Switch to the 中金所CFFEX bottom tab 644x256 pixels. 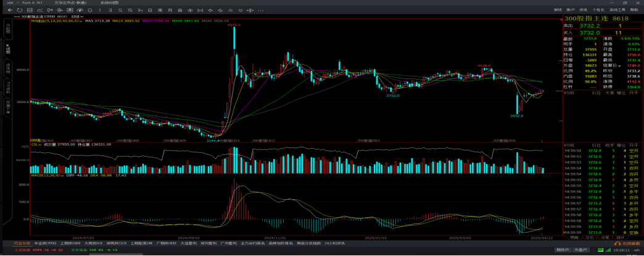[x=44, y=244]
